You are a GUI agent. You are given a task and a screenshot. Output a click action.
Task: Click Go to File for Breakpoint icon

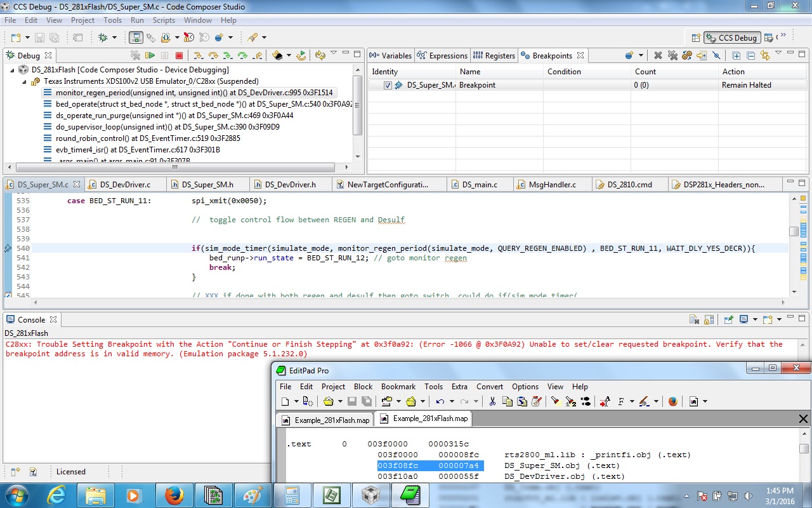click(702, 55)
